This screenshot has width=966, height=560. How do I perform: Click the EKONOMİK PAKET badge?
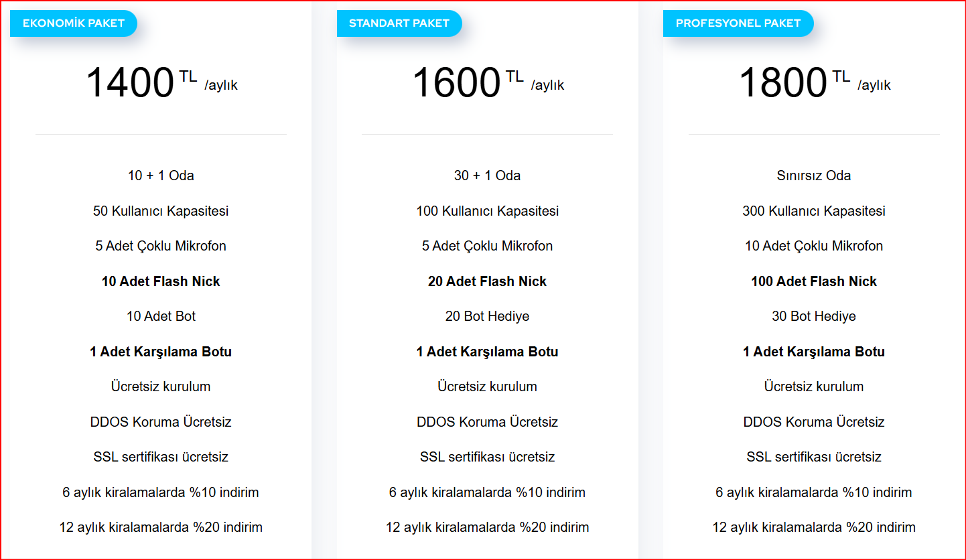click(74, 23)
